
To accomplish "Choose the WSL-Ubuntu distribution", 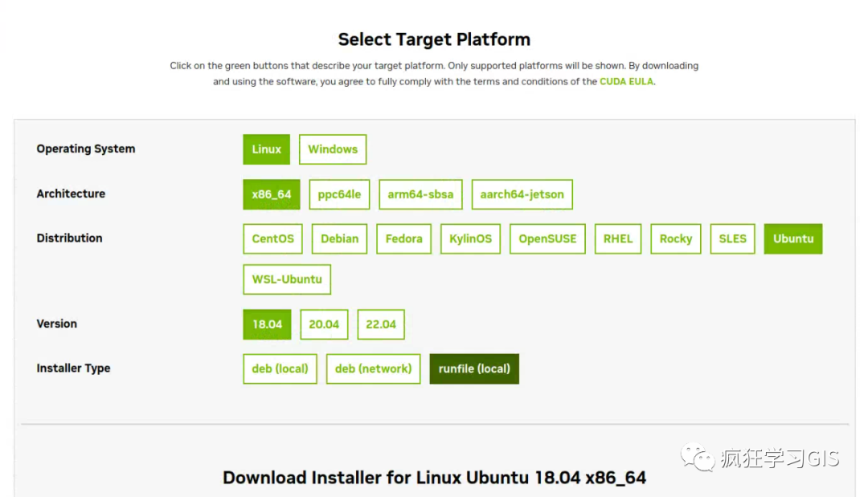I will (x=287, y=279).
